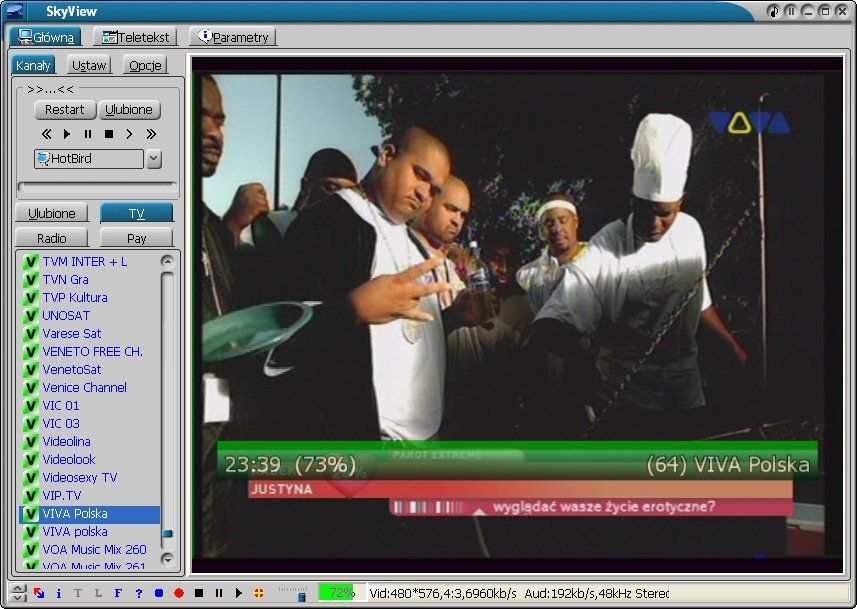Screen dimensions: 857x609
Task: Click the yellow and red crosshair icon
Action: pos(259,593)
